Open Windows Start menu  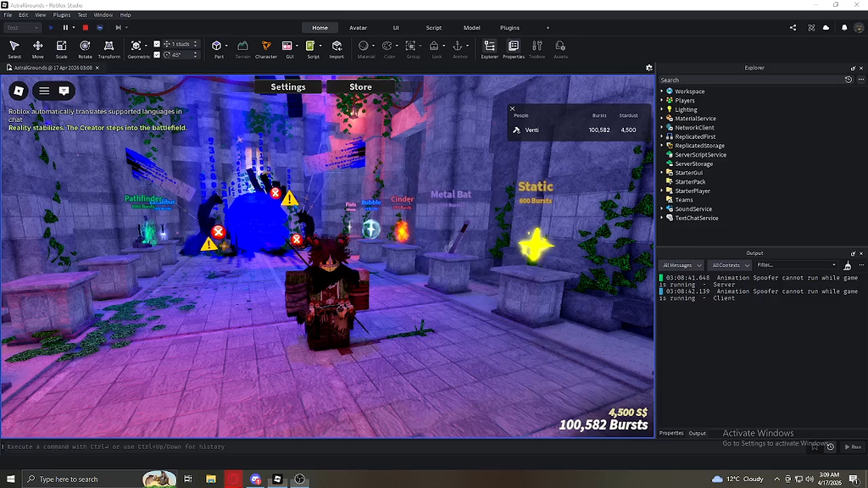[x=10, y=480]
